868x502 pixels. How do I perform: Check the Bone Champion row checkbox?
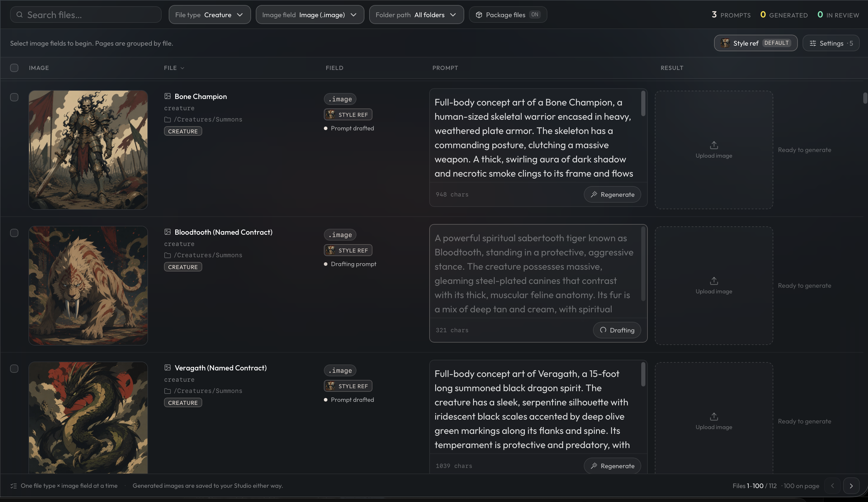(14, 97)
